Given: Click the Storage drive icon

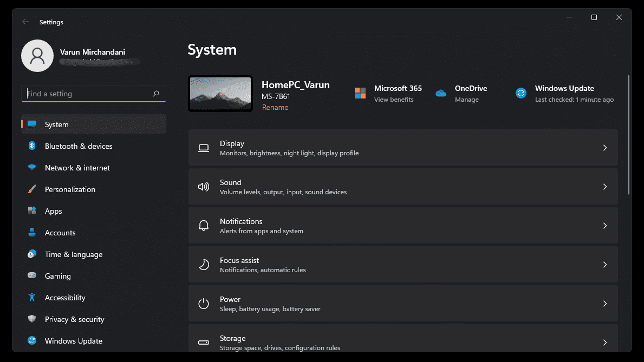Looking at the screenshot, I should point(204,343).
